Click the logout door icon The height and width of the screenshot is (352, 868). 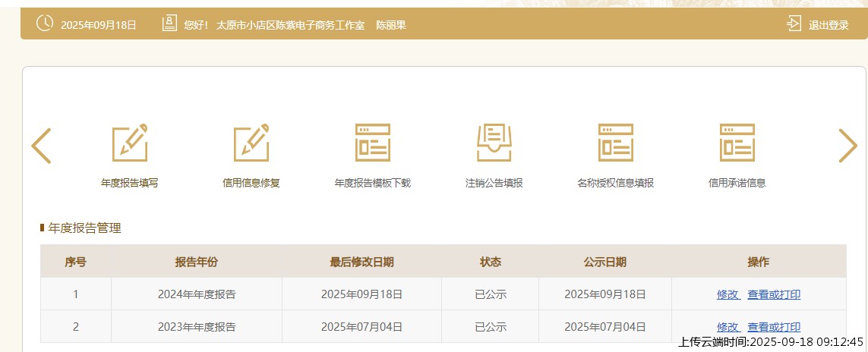[x=794, y=24]
